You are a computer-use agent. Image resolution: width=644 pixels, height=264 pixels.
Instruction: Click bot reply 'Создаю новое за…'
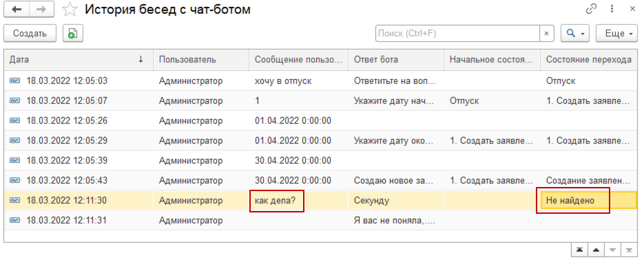393,180
